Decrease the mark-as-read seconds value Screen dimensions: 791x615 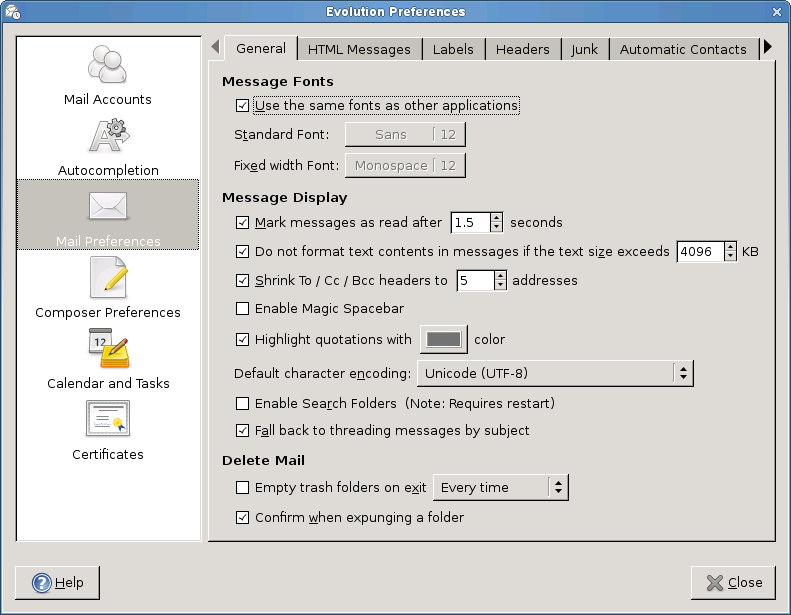click(496, 227)
